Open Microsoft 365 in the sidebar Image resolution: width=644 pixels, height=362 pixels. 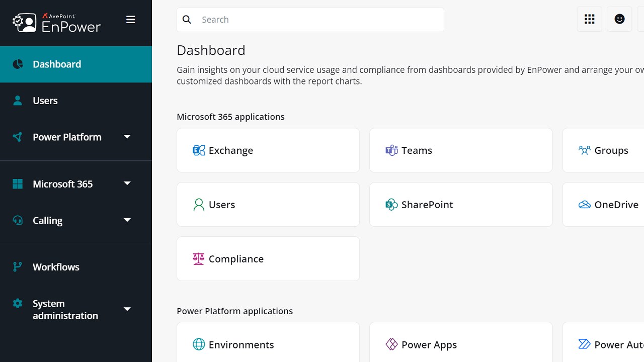pyautogui.click(x=76, y=184)
